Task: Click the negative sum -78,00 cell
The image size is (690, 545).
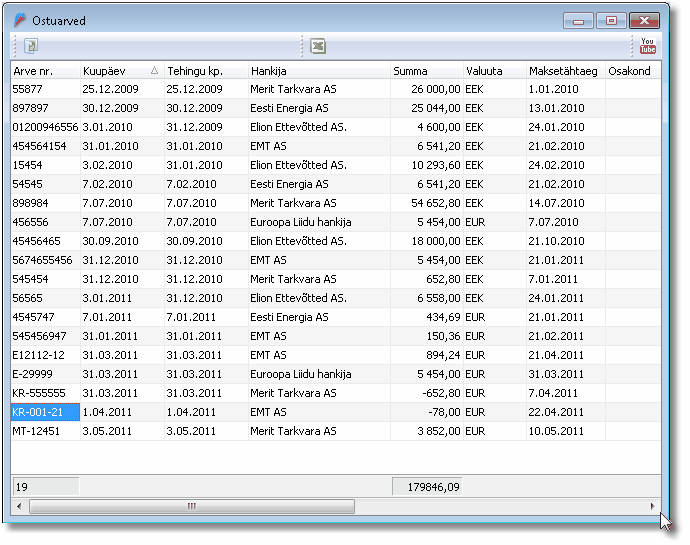Action: (x=427, y=412)
